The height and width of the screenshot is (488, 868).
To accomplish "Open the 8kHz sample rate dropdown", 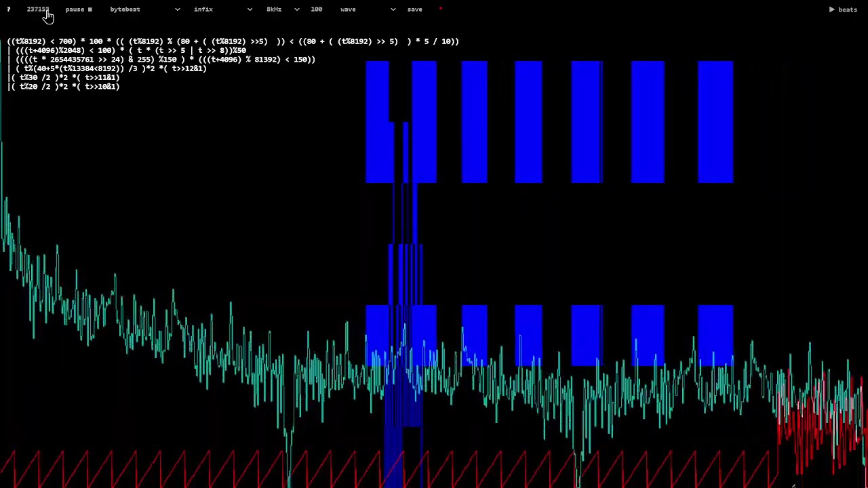I will pyautogui.click(x=283, y=9).
